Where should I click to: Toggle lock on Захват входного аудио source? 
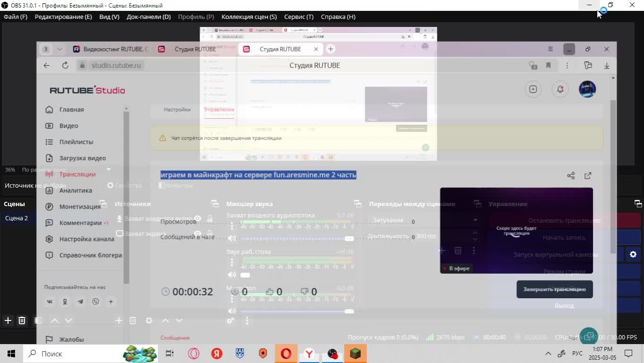(210, 218)
